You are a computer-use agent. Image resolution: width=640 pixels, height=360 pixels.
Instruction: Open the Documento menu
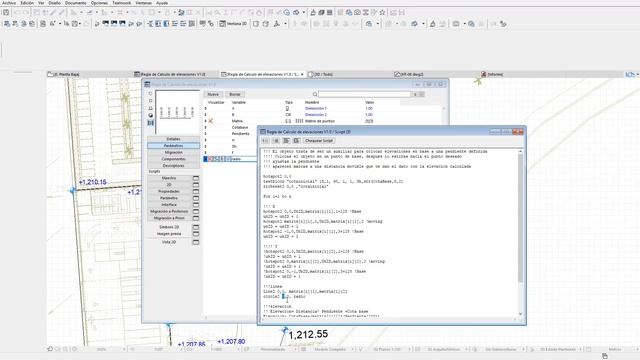pos(76,3)
